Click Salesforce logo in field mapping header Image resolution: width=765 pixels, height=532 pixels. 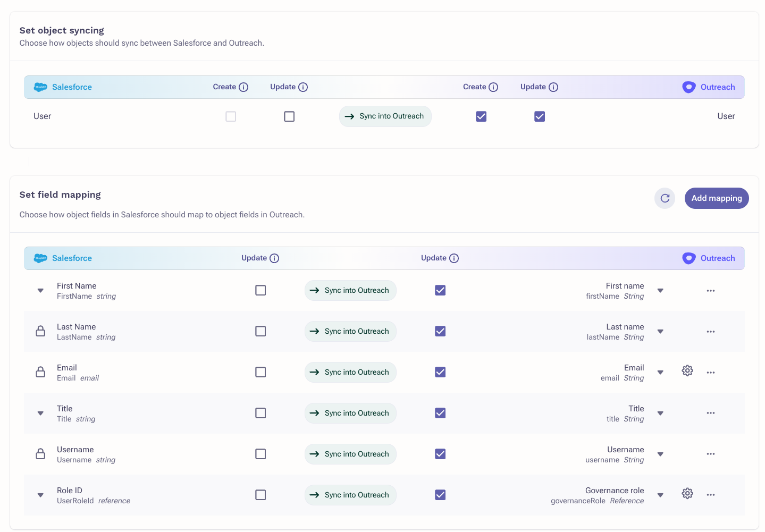click(40, 258)
